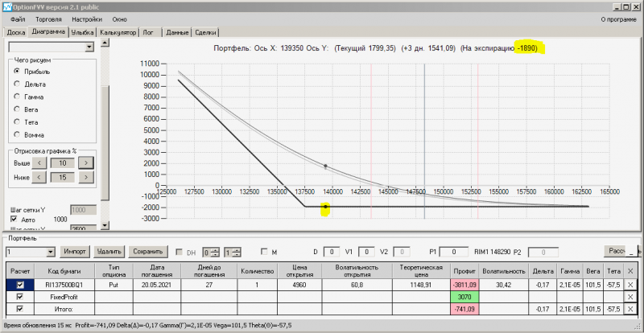Click the X icon in table header
The image size is (644, 333).
(630, 271)
